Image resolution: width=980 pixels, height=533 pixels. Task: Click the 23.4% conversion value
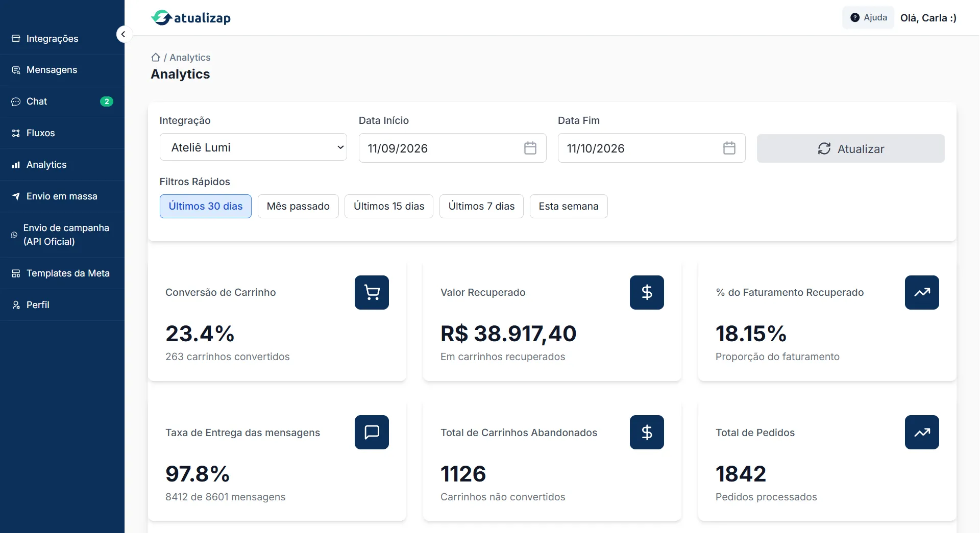tap(200, 334)
